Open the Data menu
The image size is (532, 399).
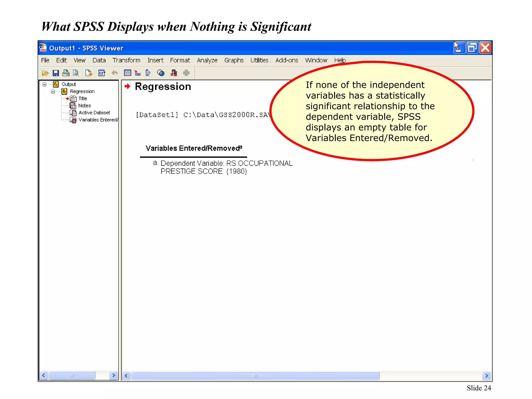click(99, 60)
